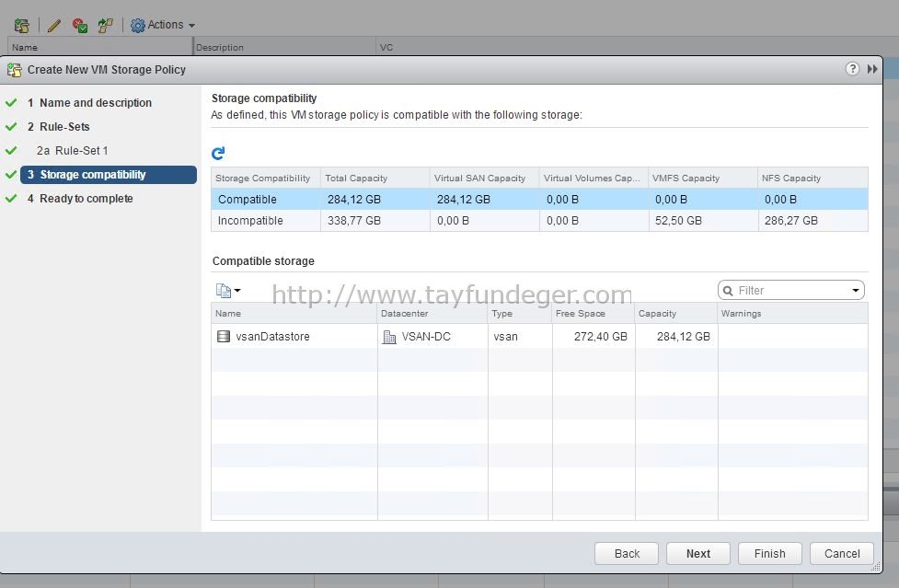This screenshot has width=899, height=588.
Task: Click the Back button
Action: point(627,554)
